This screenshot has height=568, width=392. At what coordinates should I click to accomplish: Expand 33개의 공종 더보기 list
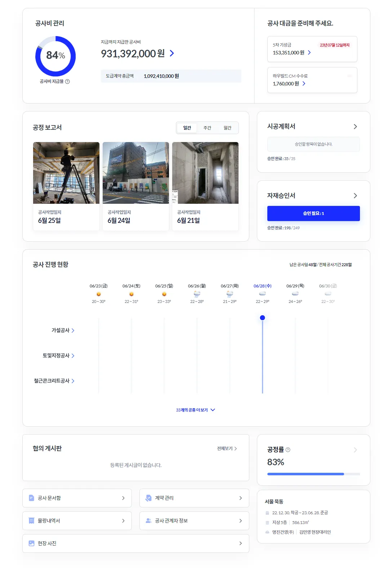(x=196, y=410)
